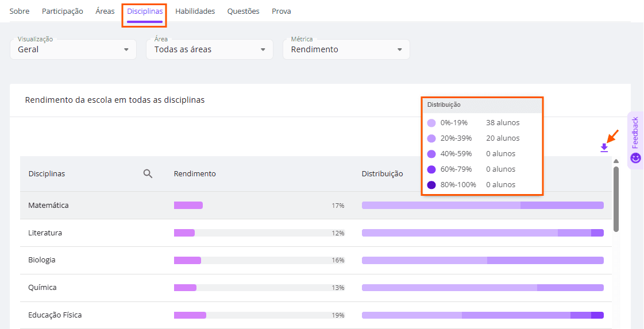
Task: Go to the Áreas tab
Action: point(105,11)
